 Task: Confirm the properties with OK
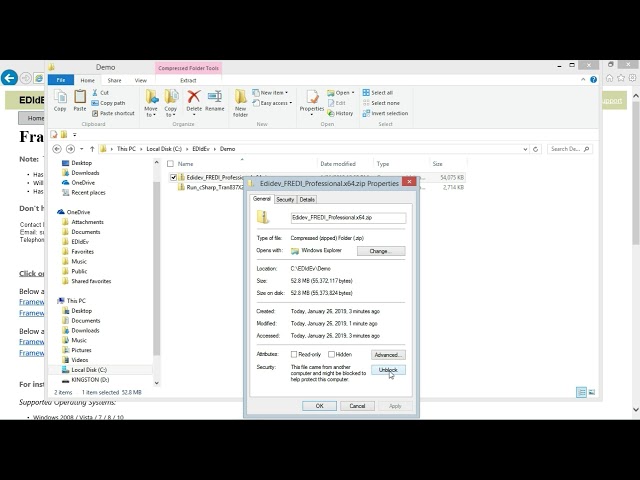pos(320,406)
